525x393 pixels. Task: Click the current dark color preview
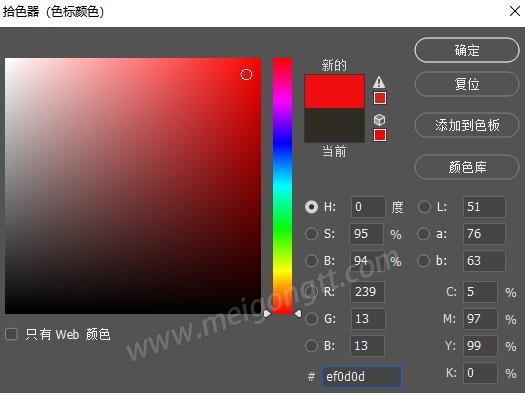(334, 125)
